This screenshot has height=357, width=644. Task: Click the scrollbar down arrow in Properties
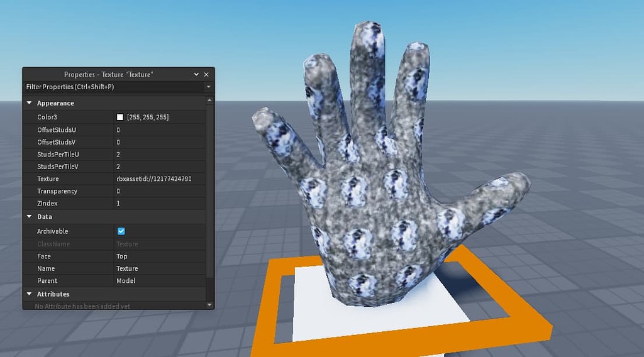(x=210, y=305)
